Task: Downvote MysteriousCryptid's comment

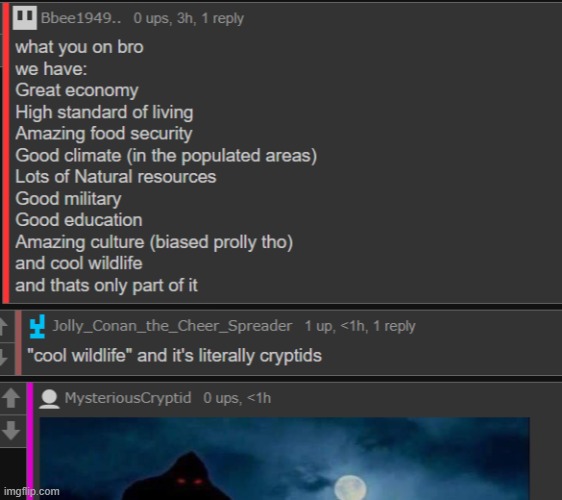Action: point(11,430)
